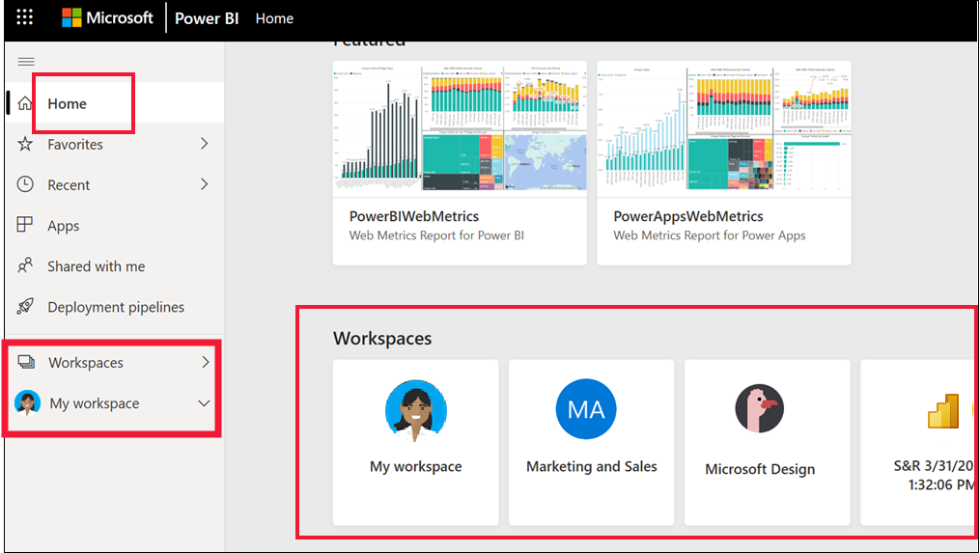980x553 pixels.
Task: Click the Favorites star icon
Action: pos(25,145)
